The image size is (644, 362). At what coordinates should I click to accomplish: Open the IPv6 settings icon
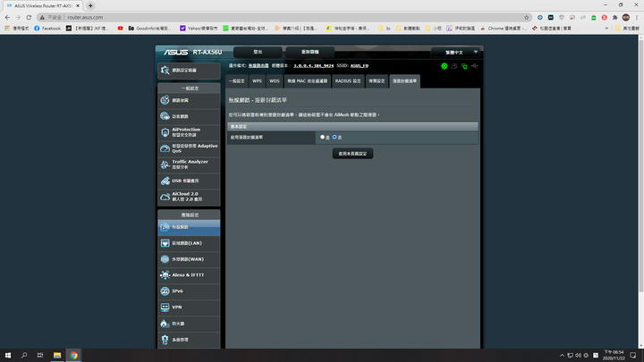pyautogui.click(x=165, y=291)
